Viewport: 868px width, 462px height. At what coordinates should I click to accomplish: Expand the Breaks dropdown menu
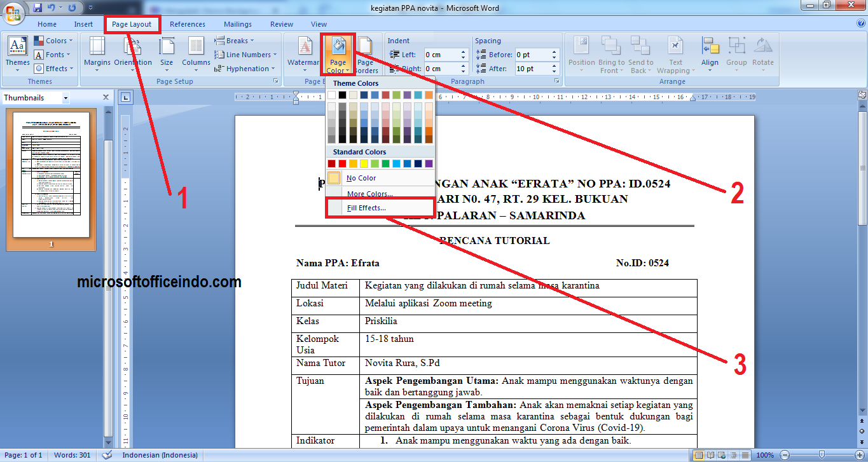[x=237, y=40]
